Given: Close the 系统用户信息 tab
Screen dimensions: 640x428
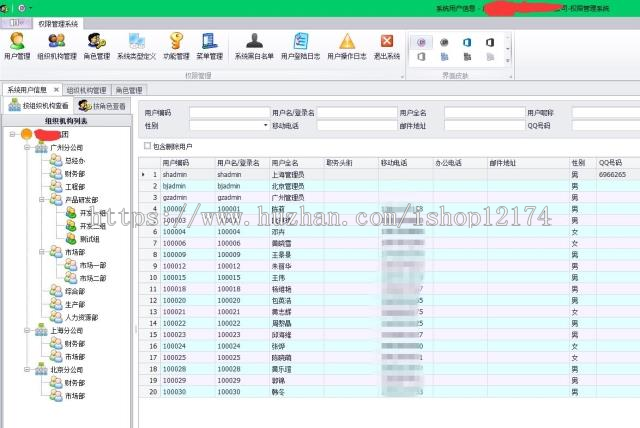Looking at the screenshot, I should 56,90.
